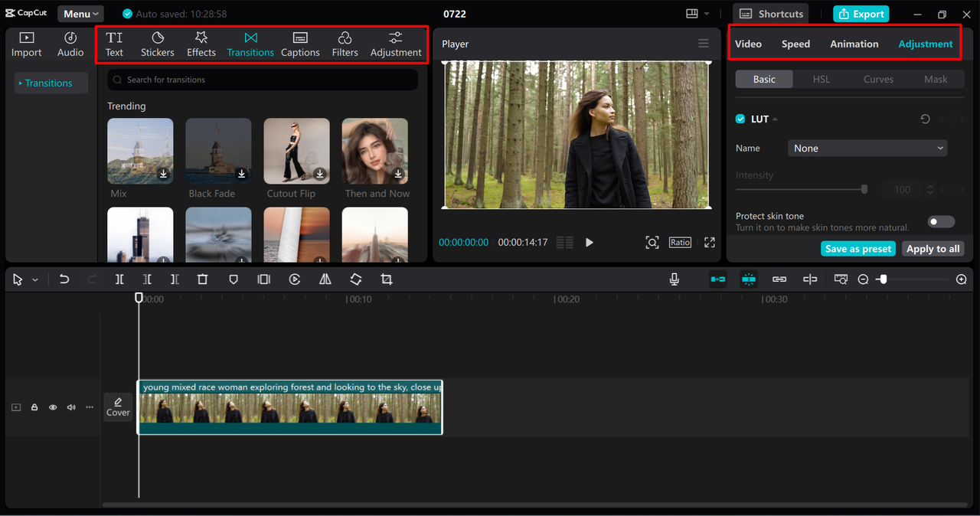This screenshot has height=516, width=980.
Task: Click the Freeze frame icon
Action: click(x=264, y=279)
